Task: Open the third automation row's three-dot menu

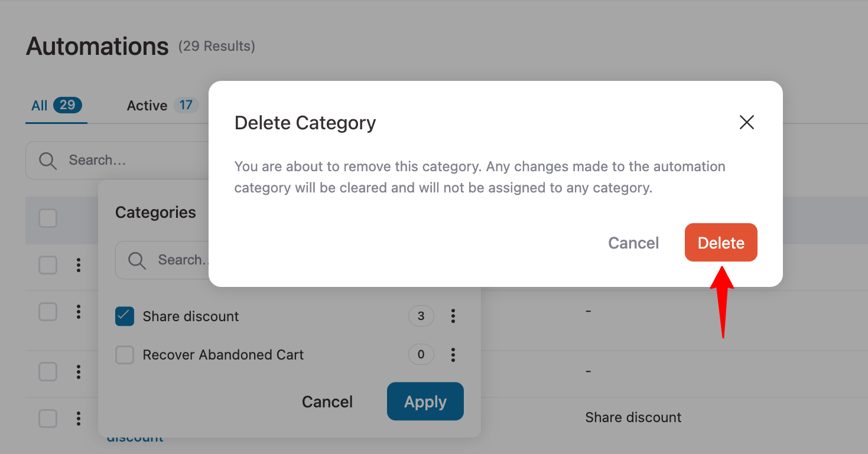Action: tap(79, 372)
